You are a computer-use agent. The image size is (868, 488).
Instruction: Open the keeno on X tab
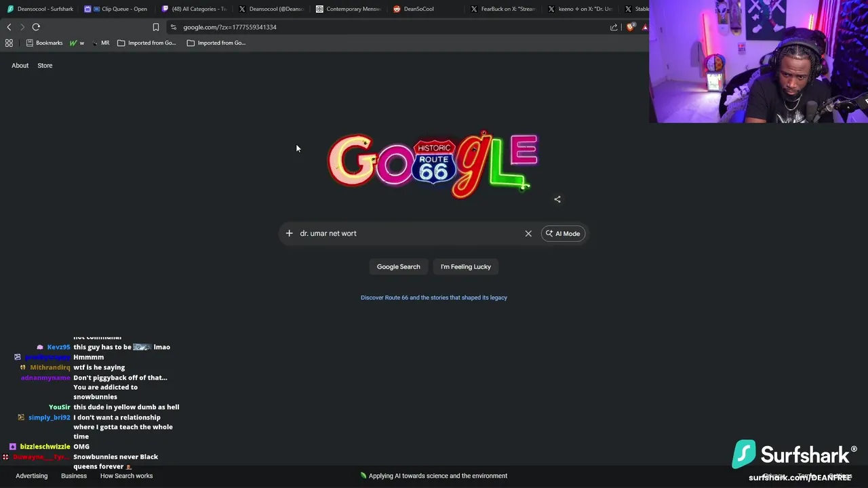pos(580,9)
